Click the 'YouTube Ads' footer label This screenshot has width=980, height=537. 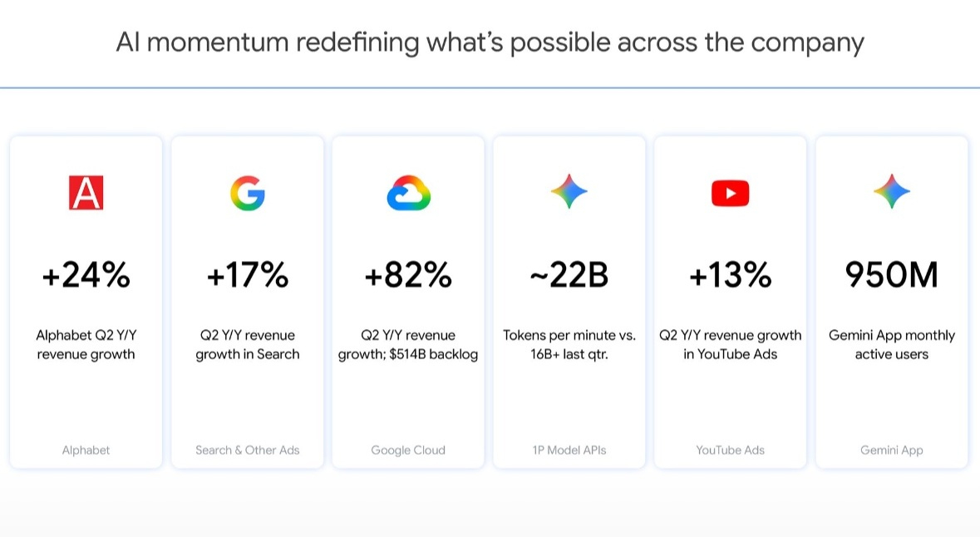click(x=730, y=450)
